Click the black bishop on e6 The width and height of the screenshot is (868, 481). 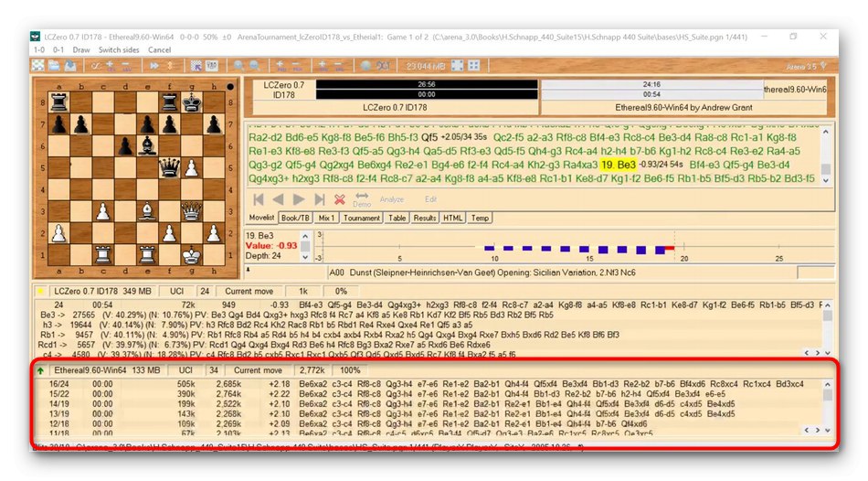pyautogui.click(x=147, y=145)
